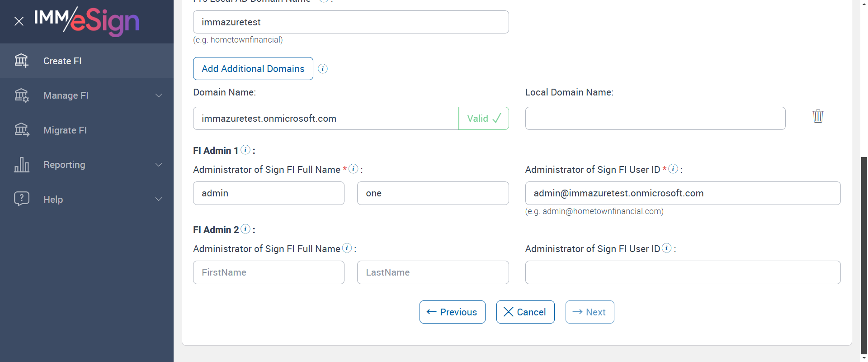Click info icon beside Add Additional Domains
This screenshot has height=362, width=868.
pos(323,69)
